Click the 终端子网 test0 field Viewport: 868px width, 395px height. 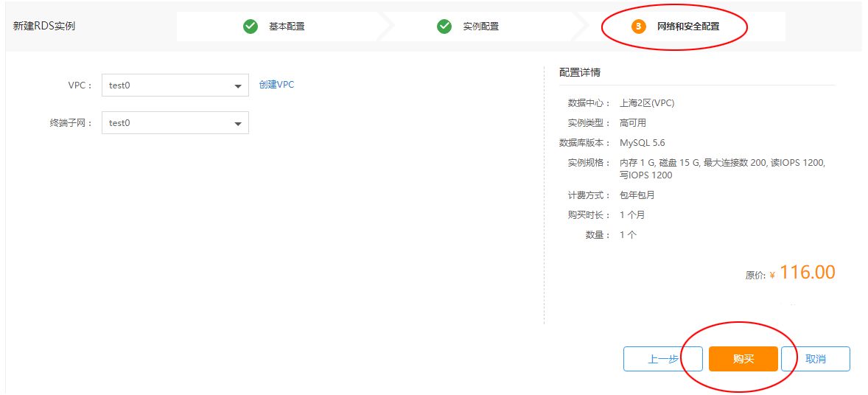175,123
